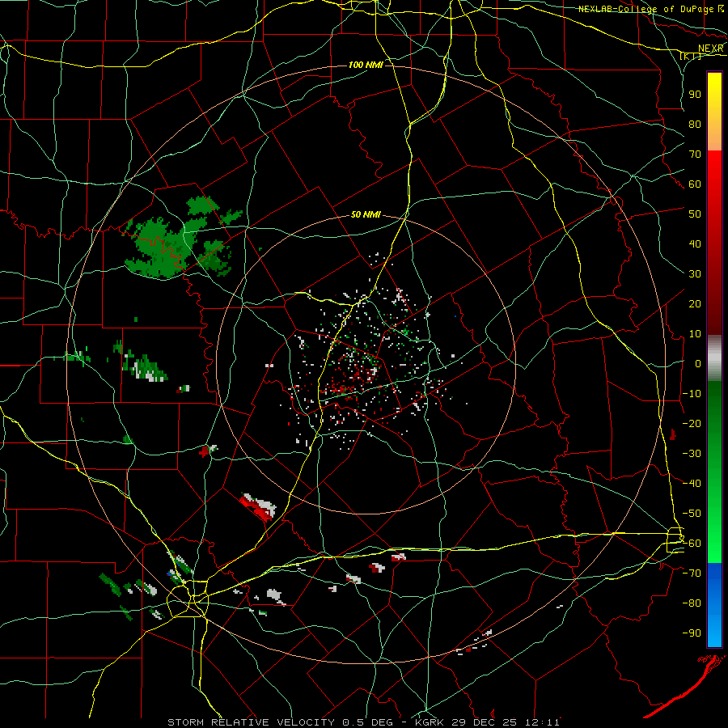Image resolution: width=728 pixels, height=728 pixels.
Task: Click the 20 tick label on velocity scale
Action: 695,304
